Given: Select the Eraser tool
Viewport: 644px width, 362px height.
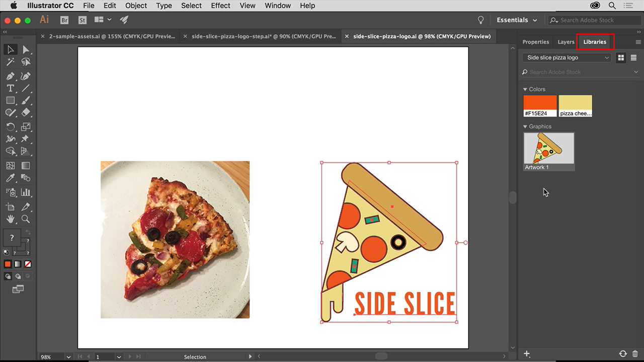Looking at the screenshot, I should pos(26,112).
